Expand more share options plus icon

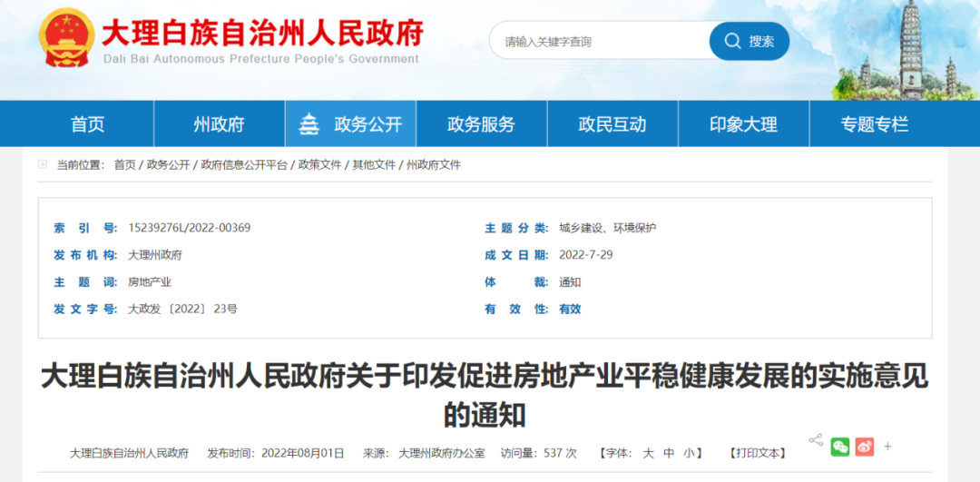click(887, 447)
